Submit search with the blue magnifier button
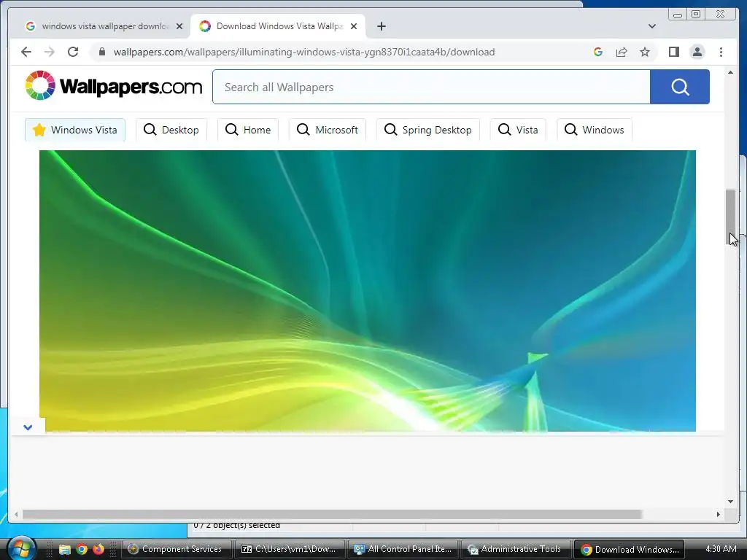This screenshot has width=747, height=560. [680, 87]
